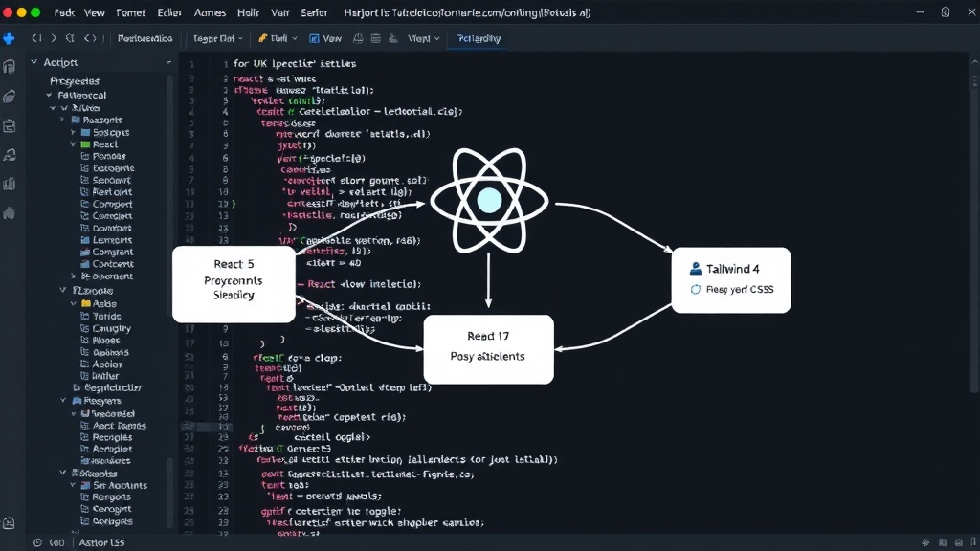Switch to the Pctlerdity tab
The image size is (980, 551).
point(479,38)
